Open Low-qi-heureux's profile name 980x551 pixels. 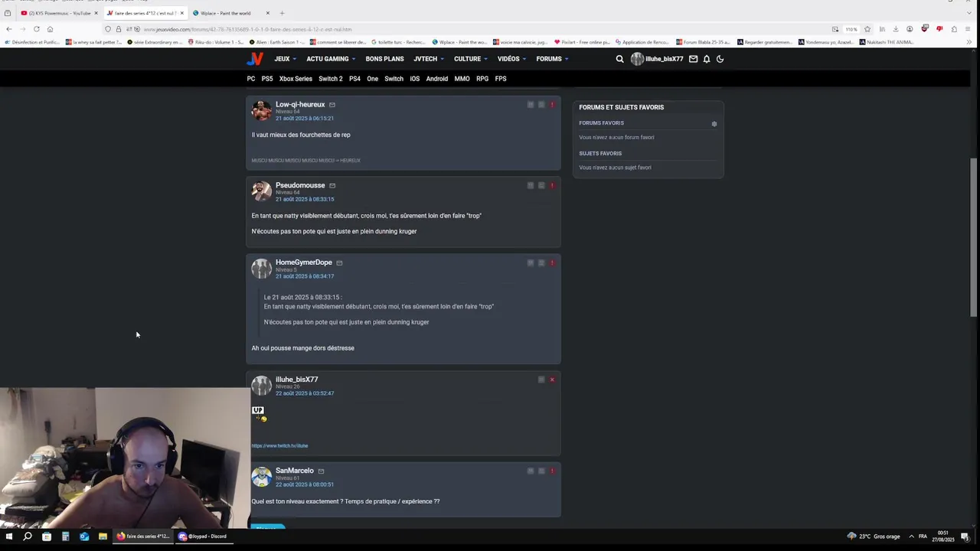pyautogui.click(x=300, y=104)
